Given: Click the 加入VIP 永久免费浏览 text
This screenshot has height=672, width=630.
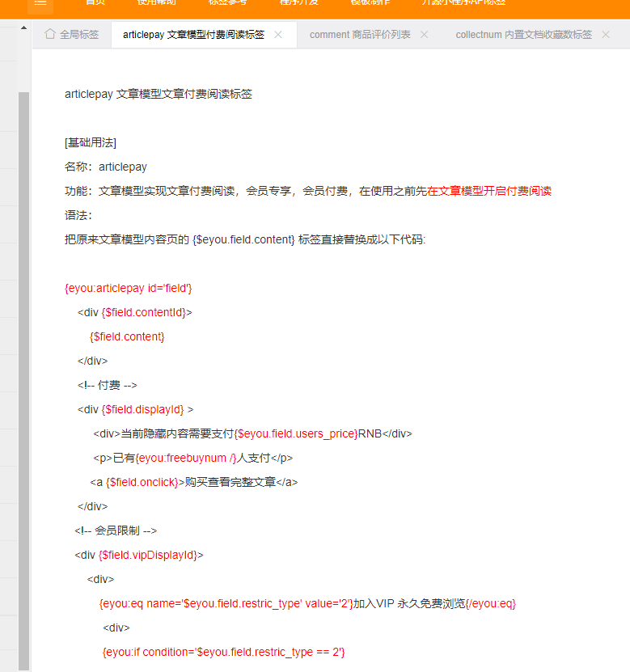Looking at the screenshot, I should pyautogui.click(x=409, y=604).
